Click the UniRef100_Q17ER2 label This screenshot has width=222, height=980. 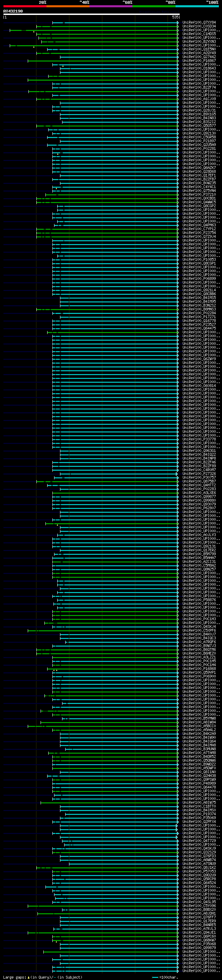pos(199,550)
